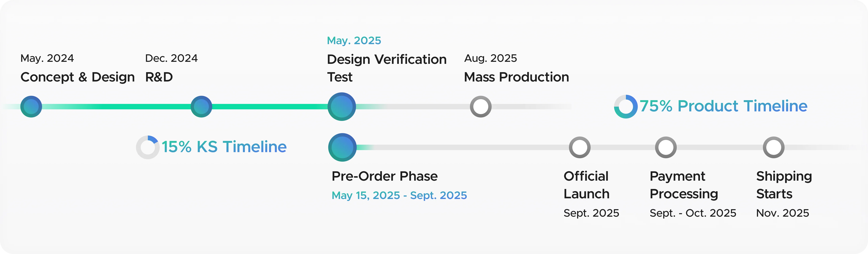This screenshot has height=254, width=868.
Task: Click the Official Launch label text
Action: pyautogui.click(x=586, y=185)
